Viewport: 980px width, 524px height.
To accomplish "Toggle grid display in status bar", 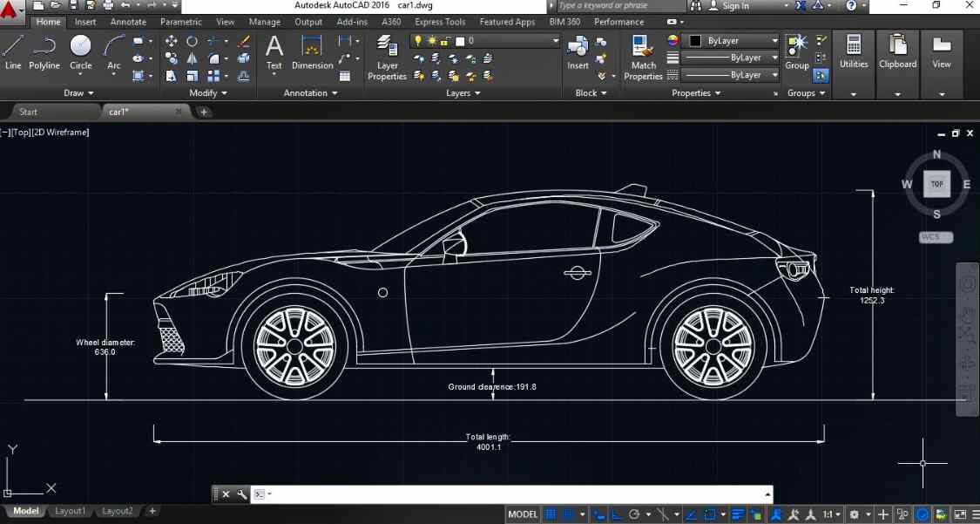I will coord(551,514).
